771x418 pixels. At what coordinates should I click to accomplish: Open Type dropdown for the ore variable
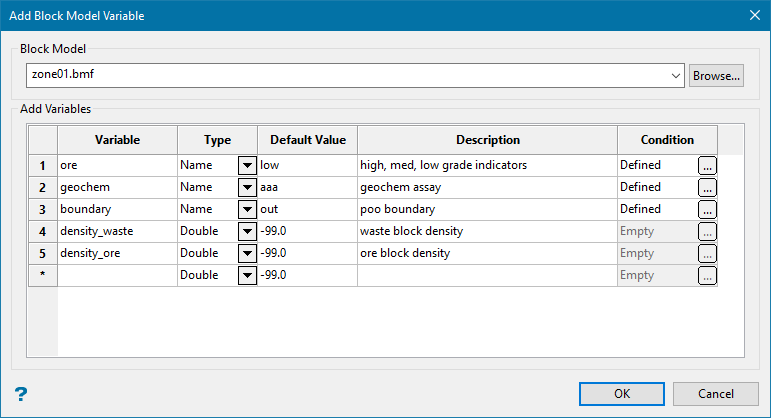point(246,165)
